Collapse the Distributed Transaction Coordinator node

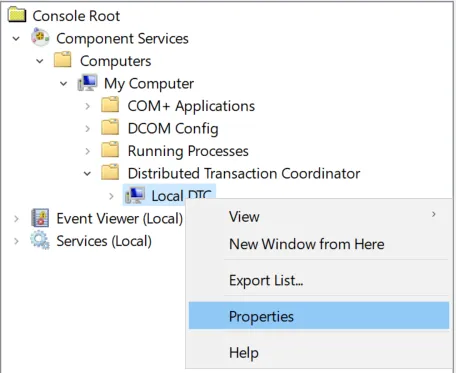point(87,174)
